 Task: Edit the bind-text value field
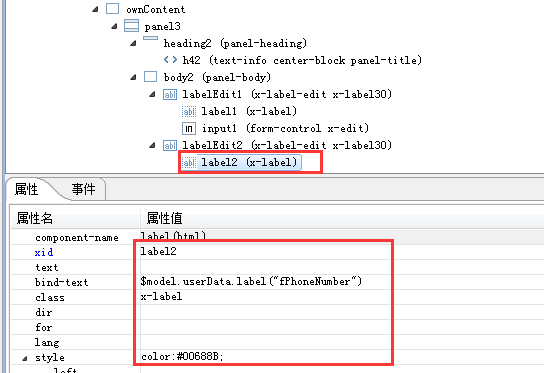coord(342,282)
